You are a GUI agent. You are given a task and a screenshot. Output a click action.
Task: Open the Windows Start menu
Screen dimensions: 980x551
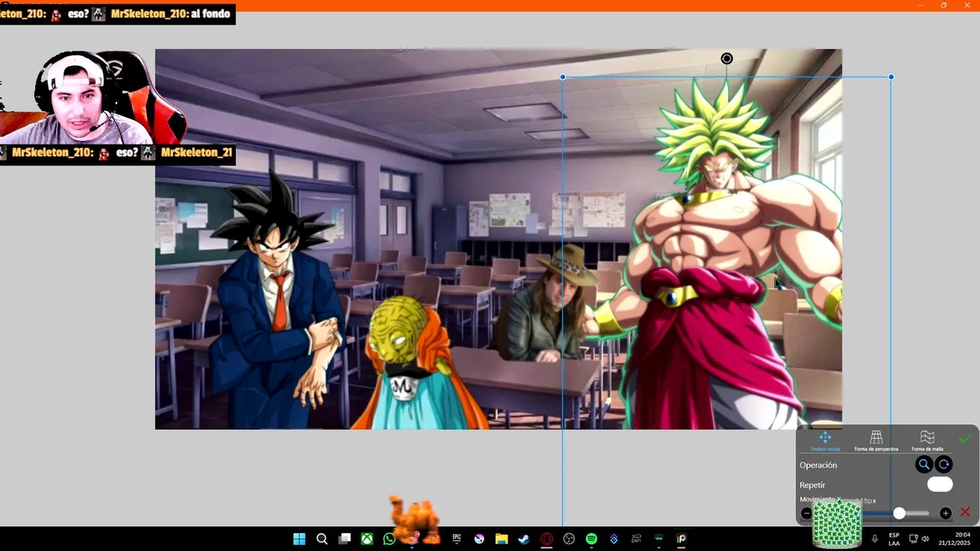tap(299, 539)
